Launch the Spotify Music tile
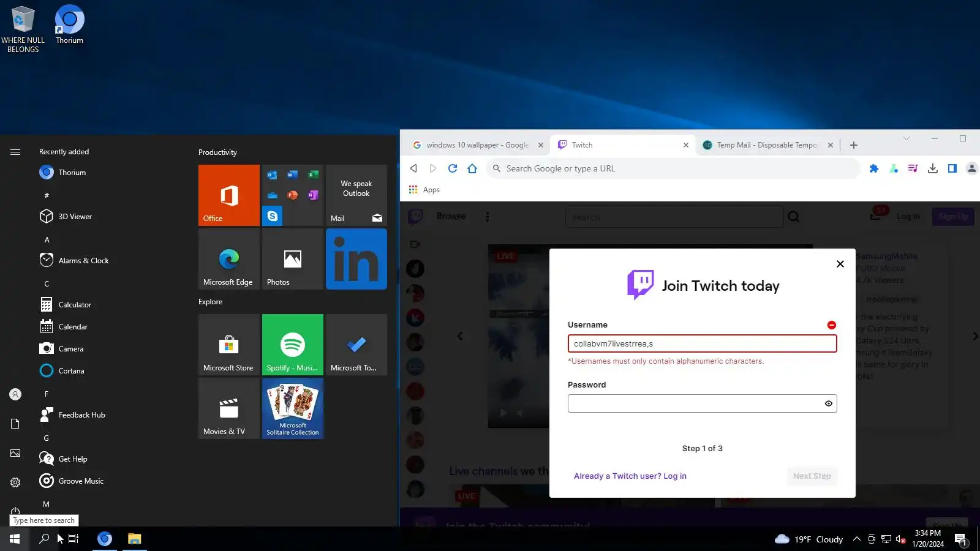The height and width of the screenshot is (551, 980). pyautogui.click(x=293, y=345)
